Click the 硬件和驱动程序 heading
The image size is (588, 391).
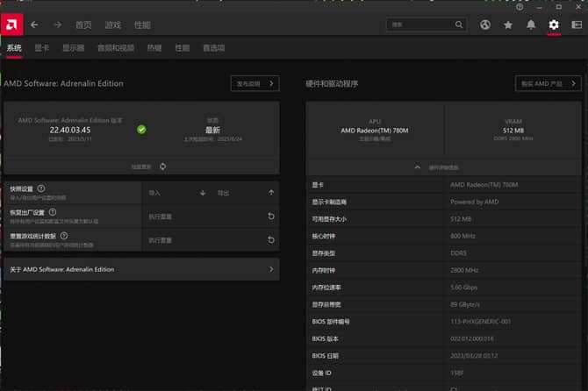[x=332, y=84]
